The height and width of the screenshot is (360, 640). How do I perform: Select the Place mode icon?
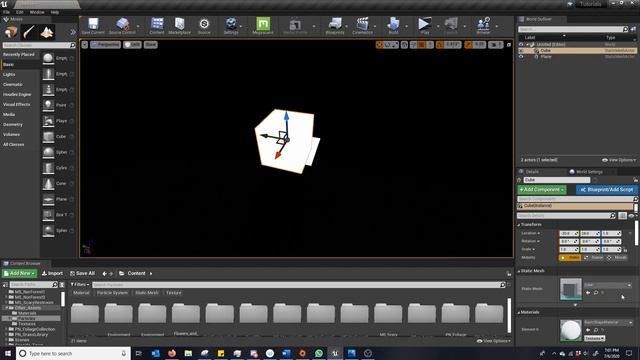[11, 32]
